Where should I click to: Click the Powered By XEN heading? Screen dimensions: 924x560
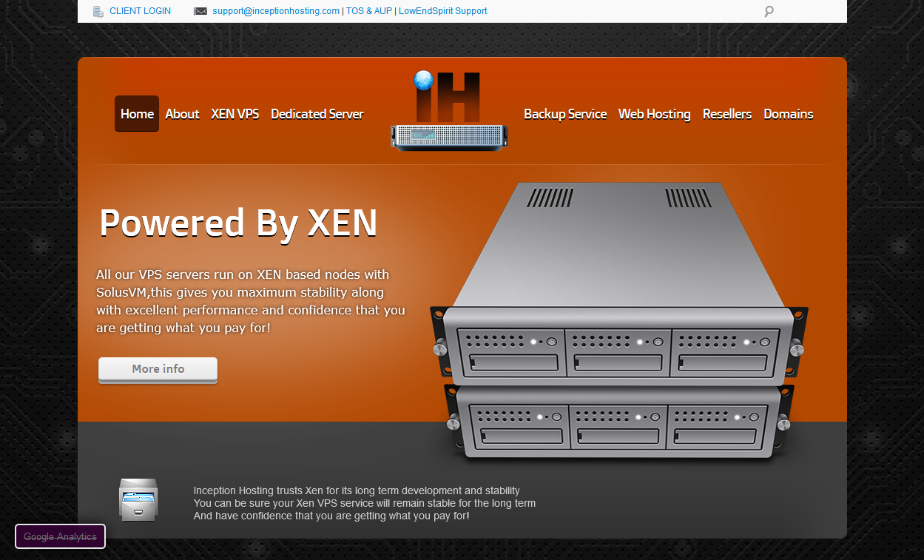click(x=238, y=223)
